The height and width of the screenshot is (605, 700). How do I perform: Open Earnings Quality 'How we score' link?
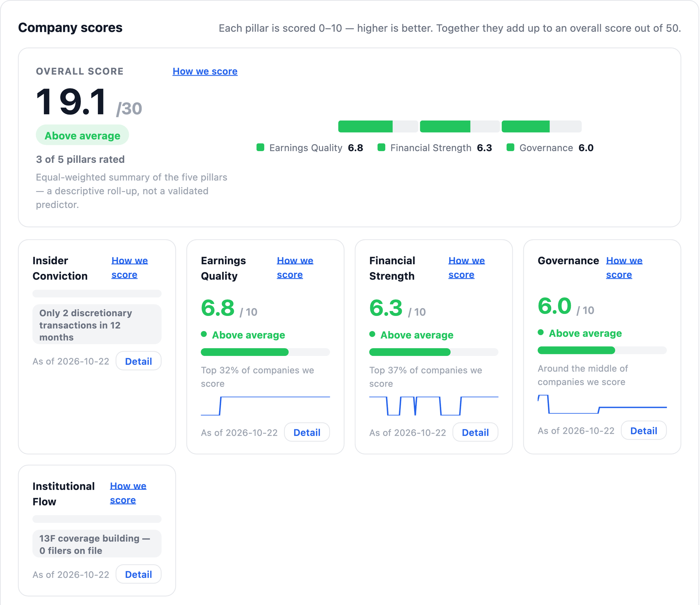click(x=295, y=267)
